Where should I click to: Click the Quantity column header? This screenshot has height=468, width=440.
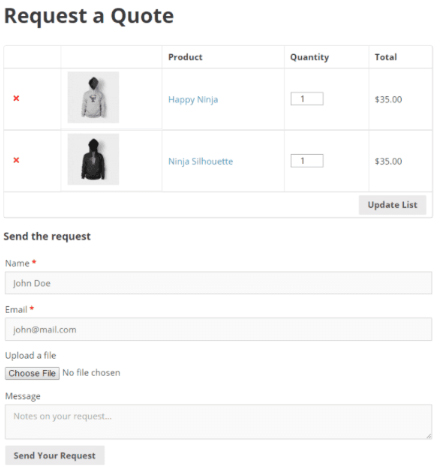(309, 57)
